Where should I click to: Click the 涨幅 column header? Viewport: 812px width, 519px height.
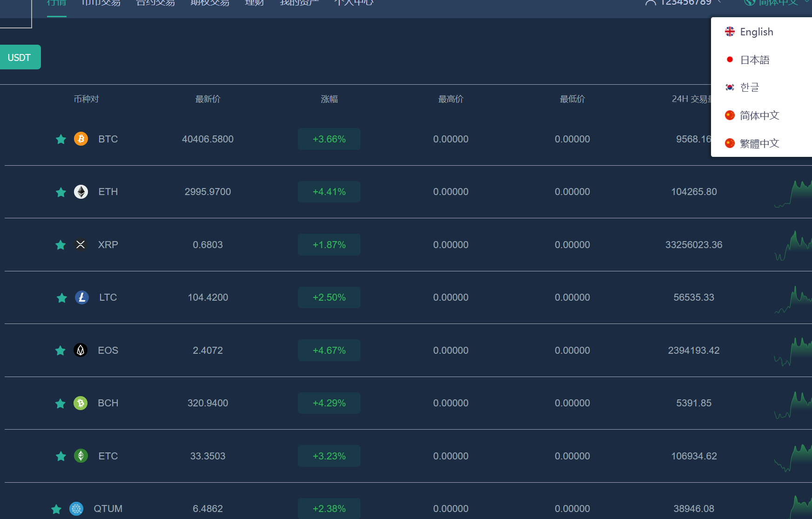pyautogui.click(x=329, y=99)
